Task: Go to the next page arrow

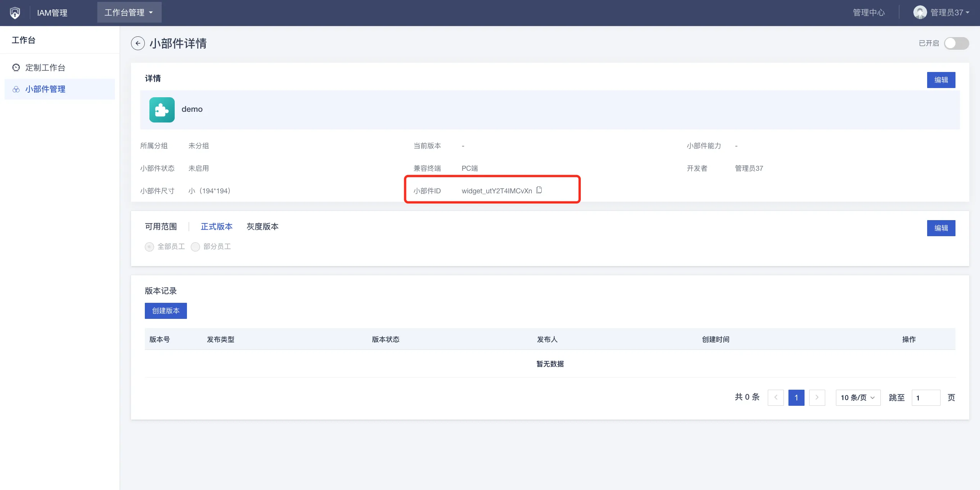Action: pos(817,397)
